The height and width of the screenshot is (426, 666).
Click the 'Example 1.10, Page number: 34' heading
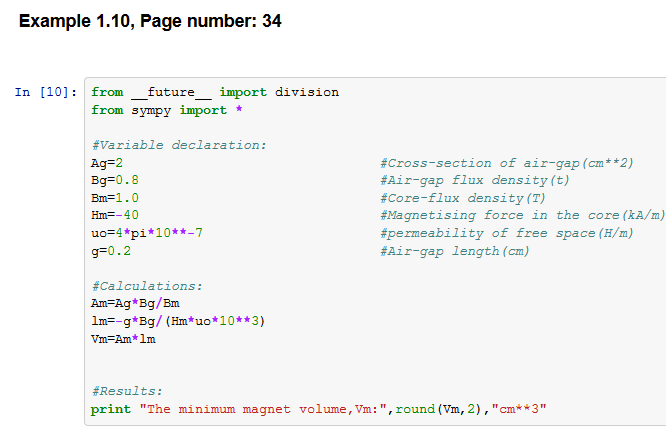pos(150,21)
